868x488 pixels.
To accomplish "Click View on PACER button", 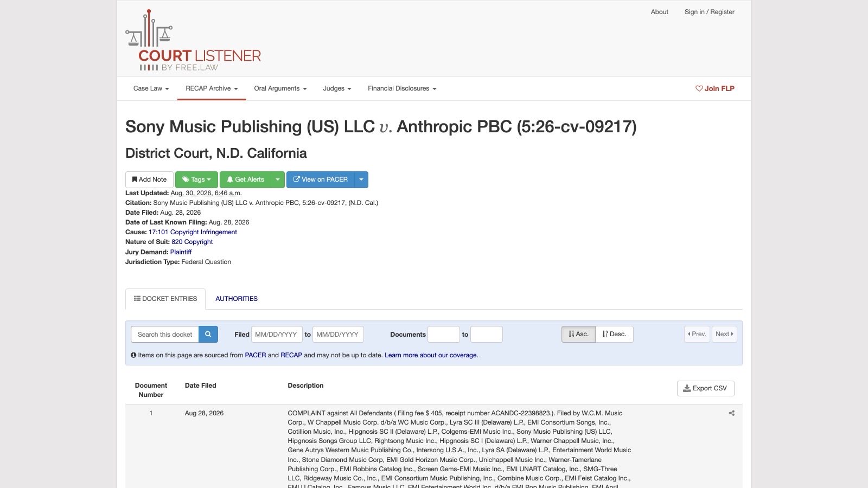I will [320, 179].
